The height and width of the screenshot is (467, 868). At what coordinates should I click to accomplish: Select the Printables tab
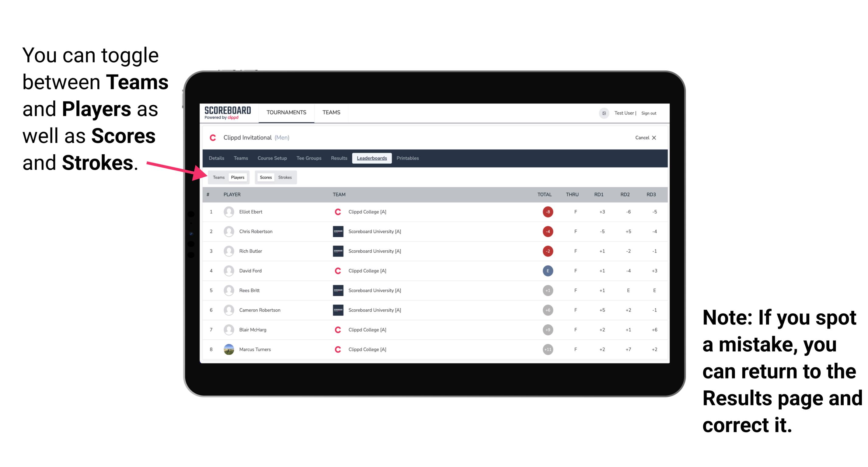408,158
